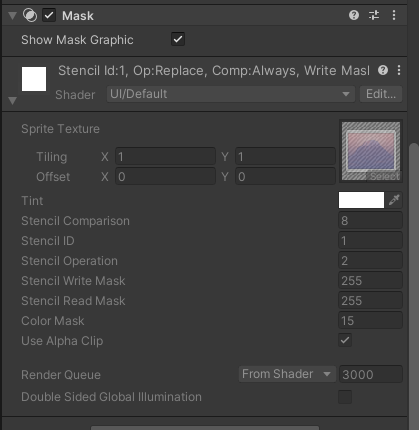Open the Shader UI/Default dropdown
Image resolution: width=419 pixels, height=430 pixels.
pos(231,94)
